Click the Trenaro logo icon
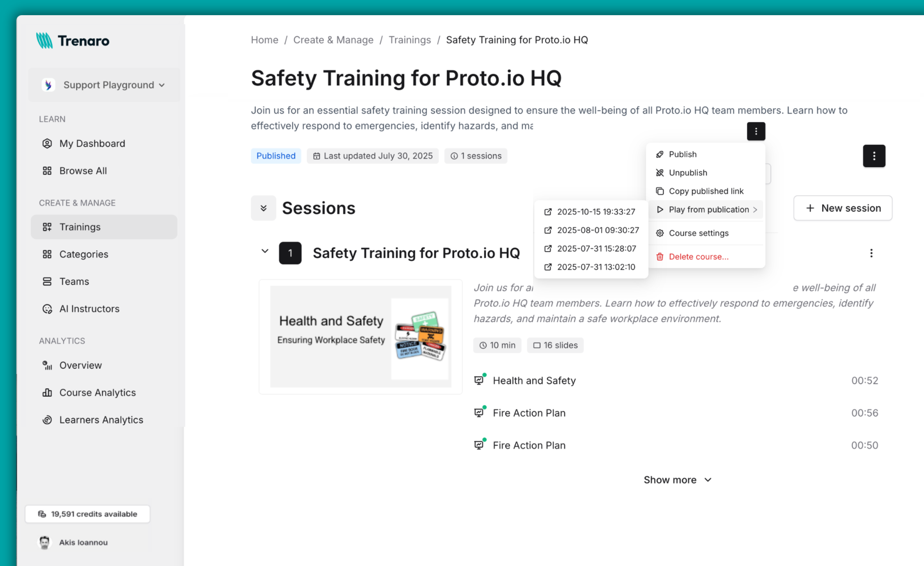Viewport: 924px width, 566px height. pyautogui.click(x=44, y=41)
